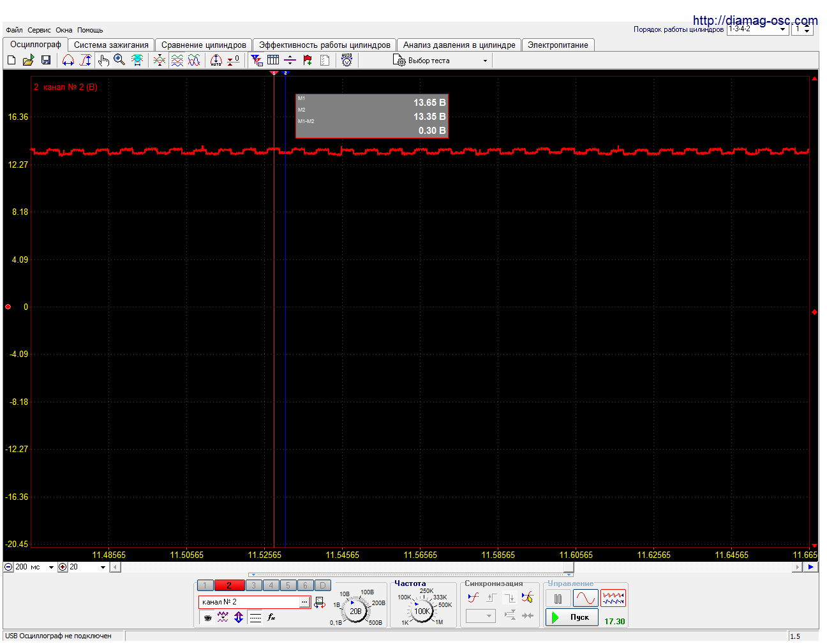Open the cylinder firing order dropdown
The image size is (827, 644).
click(757, 29)
